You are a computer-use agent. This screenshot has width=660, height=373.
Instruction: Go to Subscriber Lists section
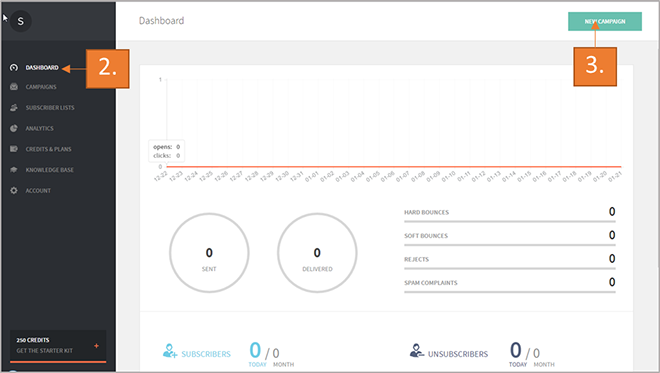50,107
